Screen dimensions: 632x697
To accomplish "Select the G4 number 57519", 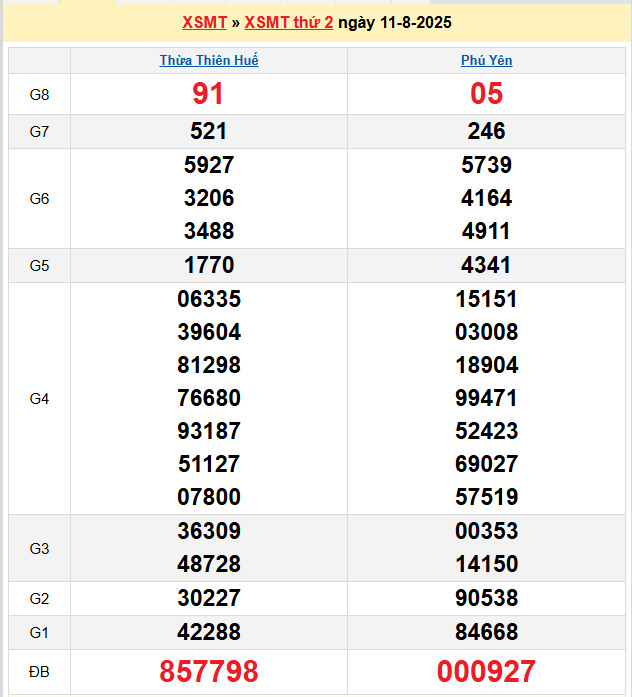I will point(487,497).
